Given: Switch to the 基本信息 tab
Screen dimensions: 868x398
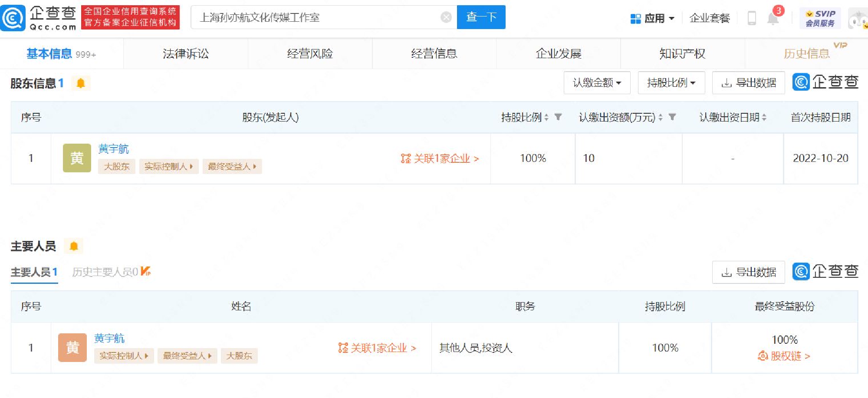Looking at the screenshot, I should pos(61,53).
